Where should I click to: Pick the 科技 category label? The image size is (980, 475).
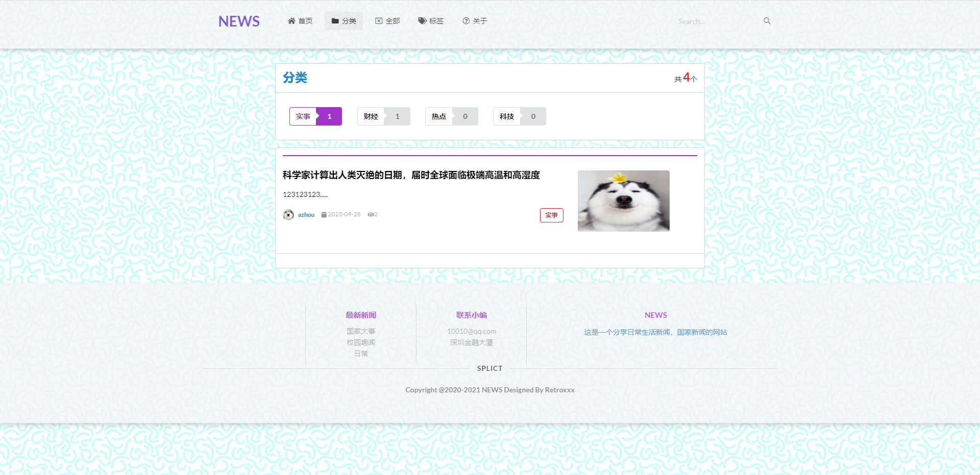click(x=507, y=116)
